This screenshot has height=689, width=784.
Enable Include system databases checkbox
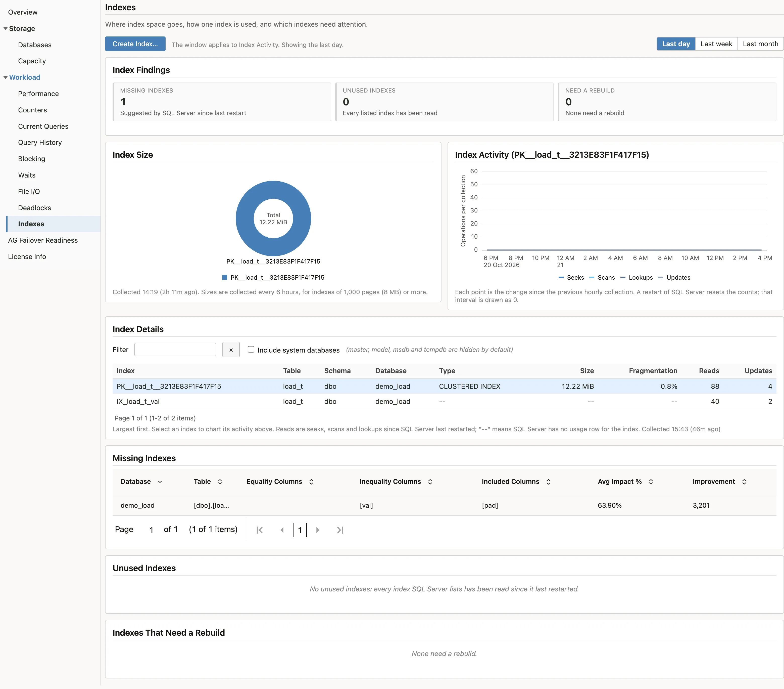click(x=251, y=349)
